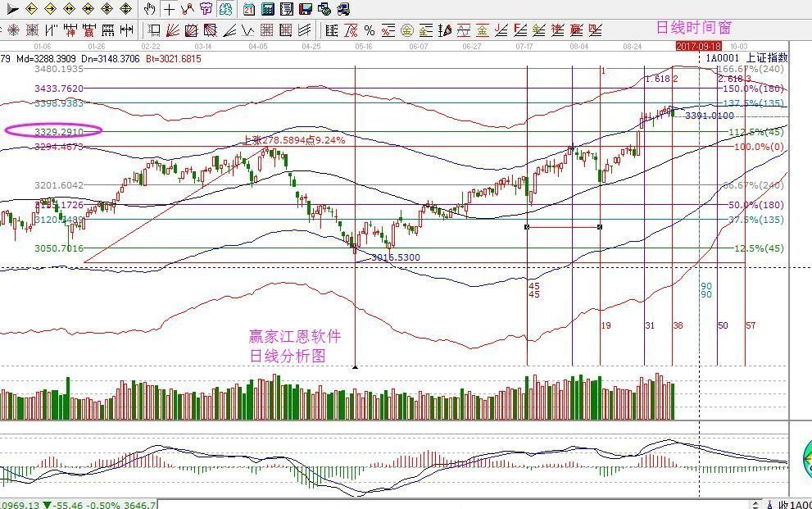Click the 上证指数 index name label
This screenshot has height=509, width=812.
766,58
